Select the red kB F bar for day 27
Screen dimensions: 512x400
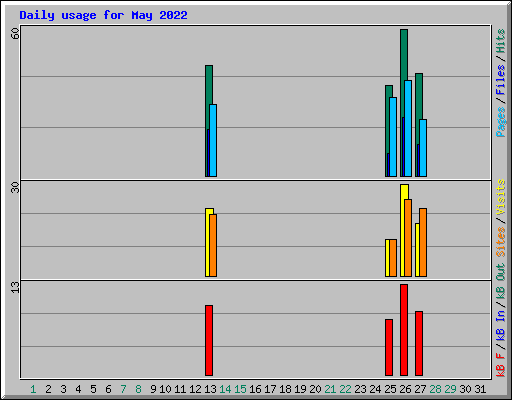[x=419, y=344]
